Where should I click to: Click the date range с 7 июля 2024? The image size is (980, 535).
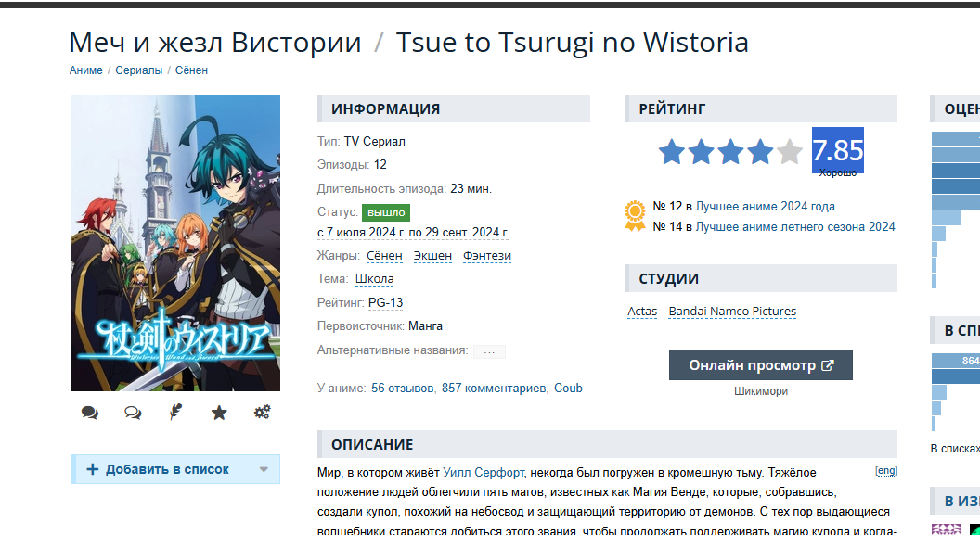[x=412, y=232]
